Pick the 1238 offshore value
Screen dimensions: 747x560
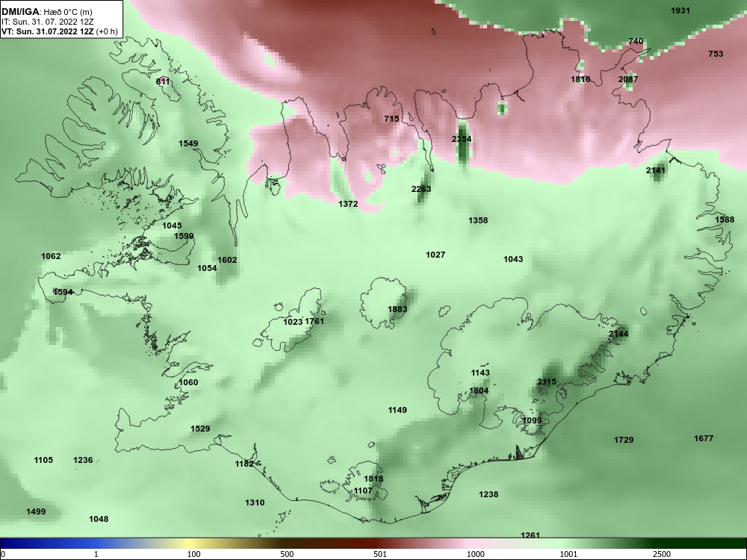coord(489,495)
